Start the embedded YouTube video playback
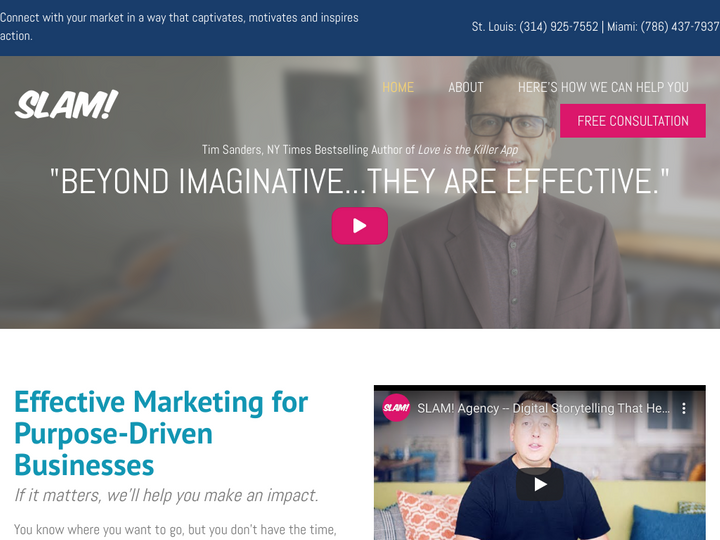 tap(540, 484)
